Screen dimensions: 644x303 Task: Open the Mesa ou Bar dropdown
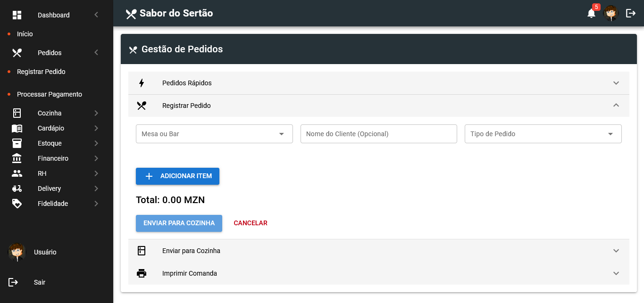coord(214,134)
